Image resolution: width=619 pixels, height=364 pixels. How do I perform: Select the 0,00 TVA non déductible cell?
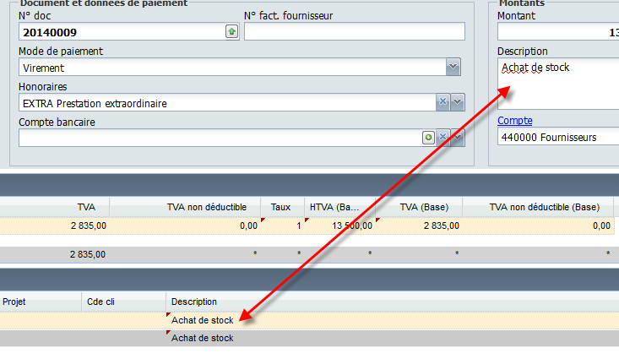click(x=185, y=225)
